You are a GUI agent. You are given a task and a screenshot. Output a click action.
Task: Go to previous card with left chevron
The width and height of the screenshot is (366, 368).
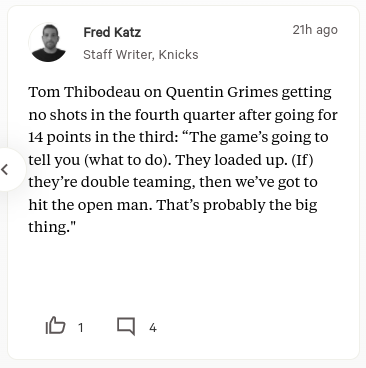tap(5, 169)
